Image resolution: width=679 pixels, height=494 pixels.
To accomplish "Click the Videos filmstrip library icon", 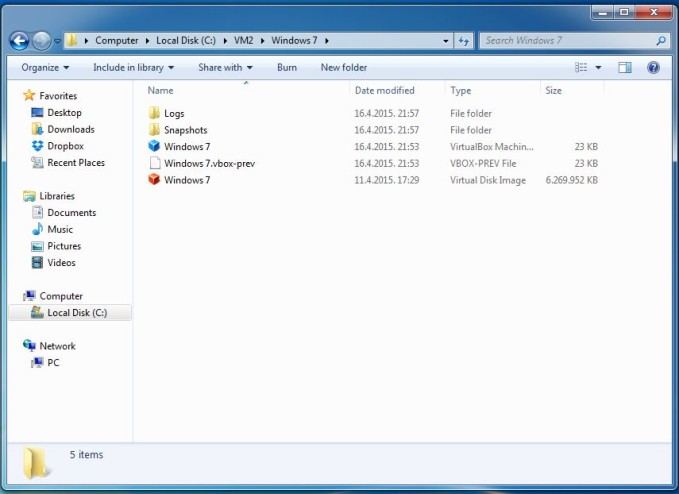I will coord(37,262).
